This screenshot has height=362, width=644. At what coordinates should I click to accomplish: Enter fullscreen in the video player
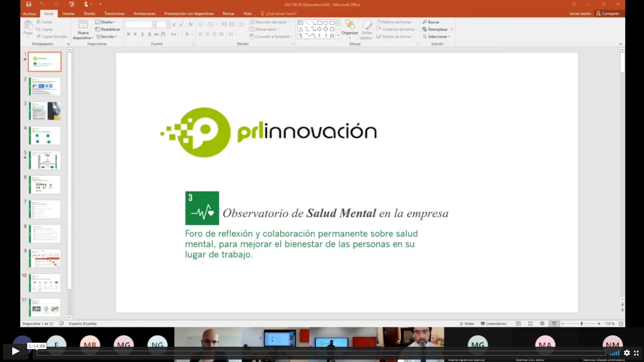(x=637, y=353)
